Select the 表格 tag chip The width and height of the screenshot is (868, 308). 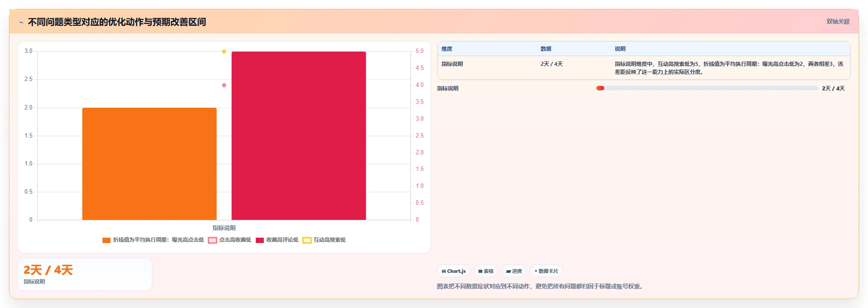pos(486,271)
